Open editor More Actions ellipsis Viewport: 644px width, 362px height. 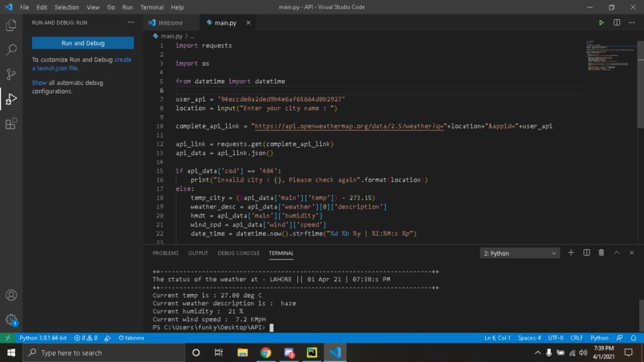tap(632, 22)
